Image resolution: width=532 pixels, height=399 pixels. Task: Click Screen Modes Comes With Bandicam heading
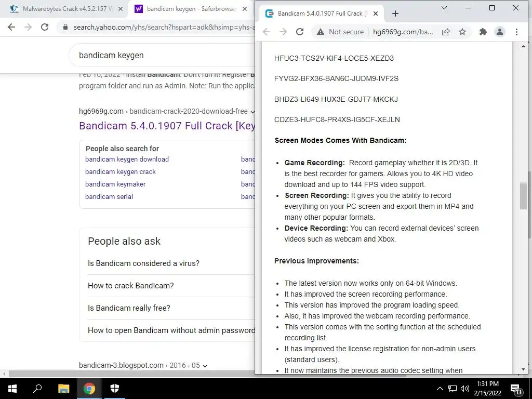point(341,140)
